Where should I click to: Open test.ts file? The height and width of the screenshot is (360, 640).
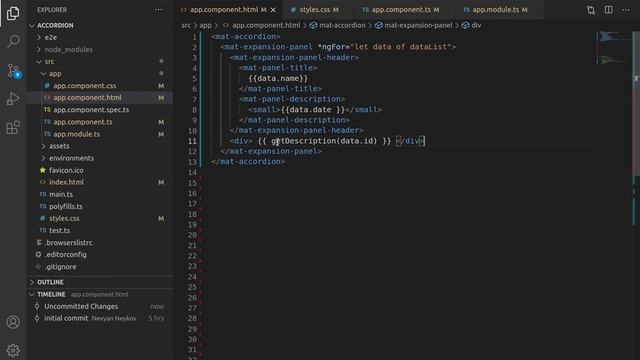59,231
